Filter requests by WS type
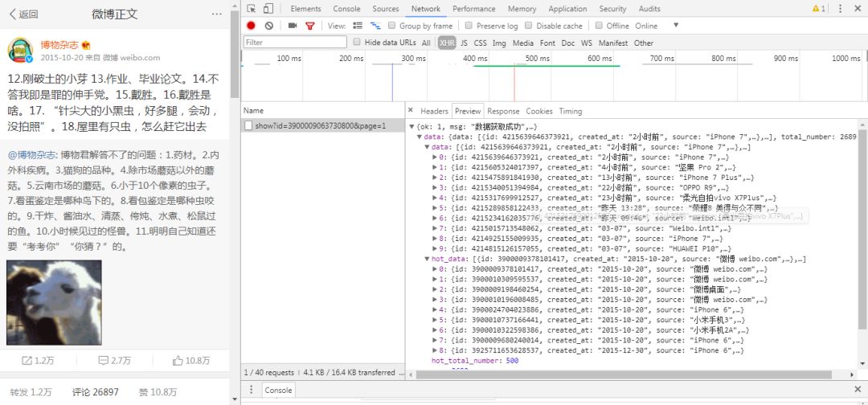 [586, 43]
